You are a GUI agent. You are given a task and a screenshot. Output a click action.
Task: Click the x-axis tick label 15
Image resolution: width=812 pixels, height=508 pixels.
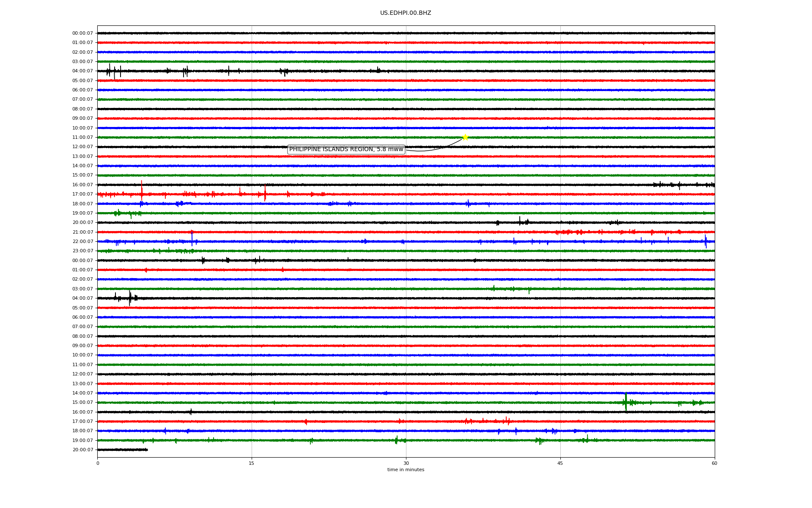tap(252, 463)
